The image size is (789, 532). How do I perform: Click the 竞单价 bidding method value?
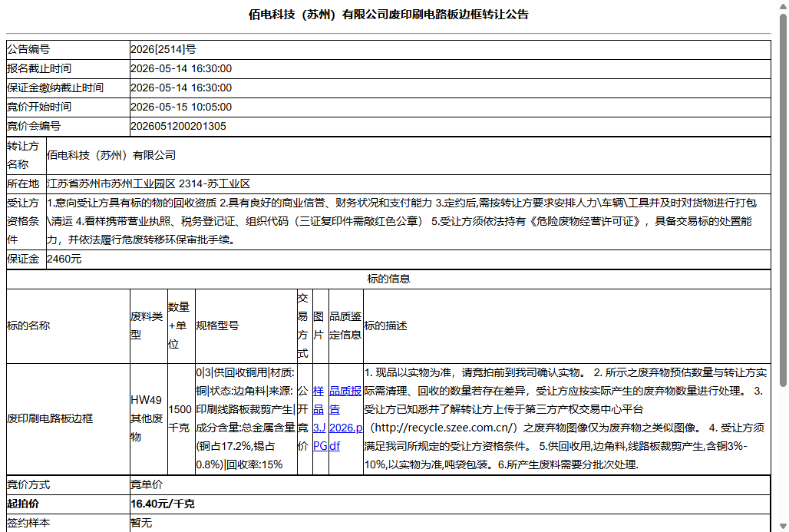(x=147, y=484)
